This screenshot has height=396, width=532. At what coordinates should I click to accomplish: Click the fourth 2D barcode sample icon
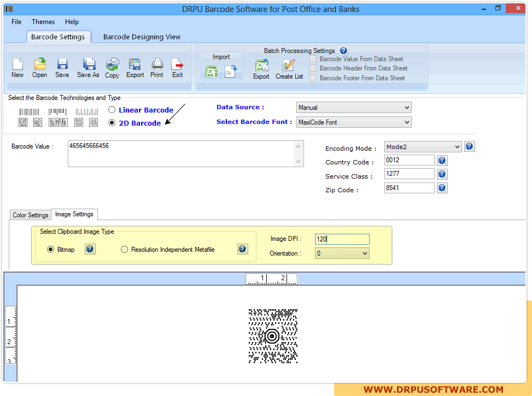(79, 122)
